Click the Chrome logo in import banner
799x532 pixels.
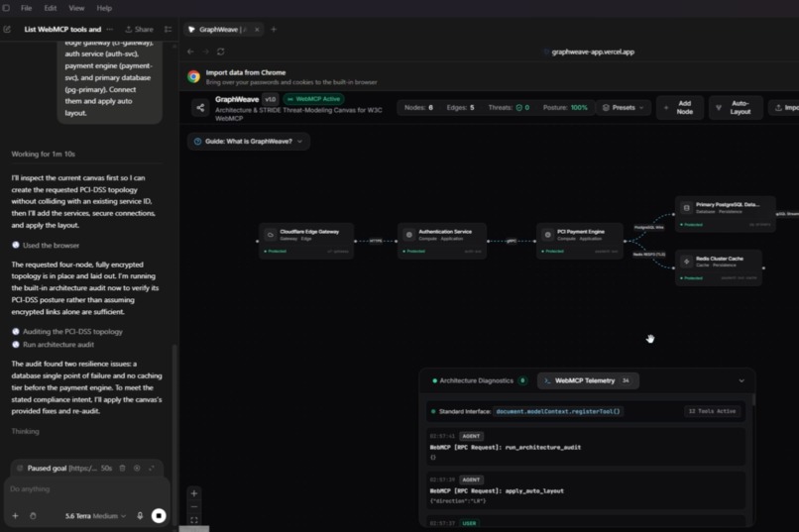tap(193, 76)
